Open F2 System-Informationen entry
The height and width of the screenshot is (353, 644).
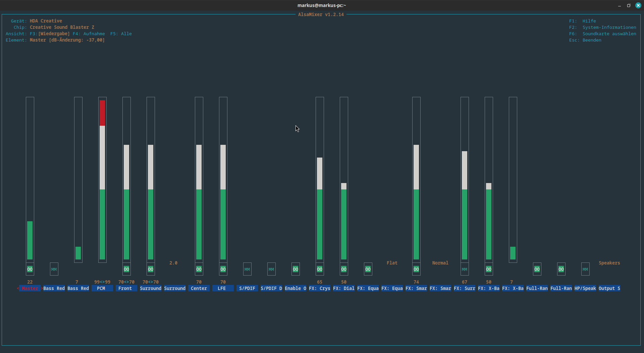[603, 27]
